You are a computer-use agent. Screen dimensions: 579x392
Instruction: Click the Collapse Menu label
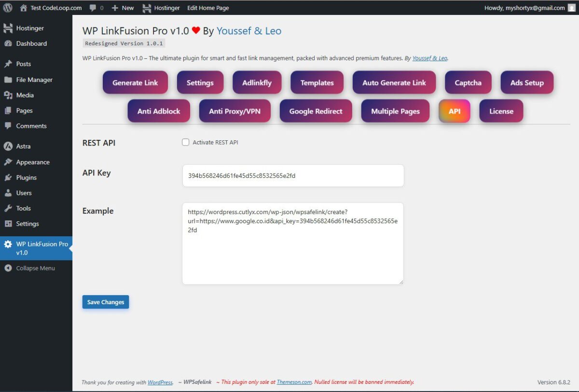(x=36, y=268)
